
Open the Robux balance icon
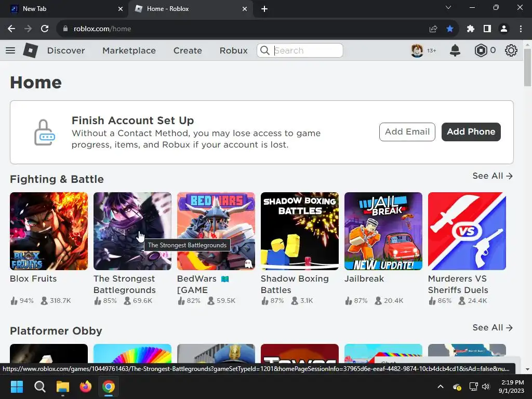(481, 50)
